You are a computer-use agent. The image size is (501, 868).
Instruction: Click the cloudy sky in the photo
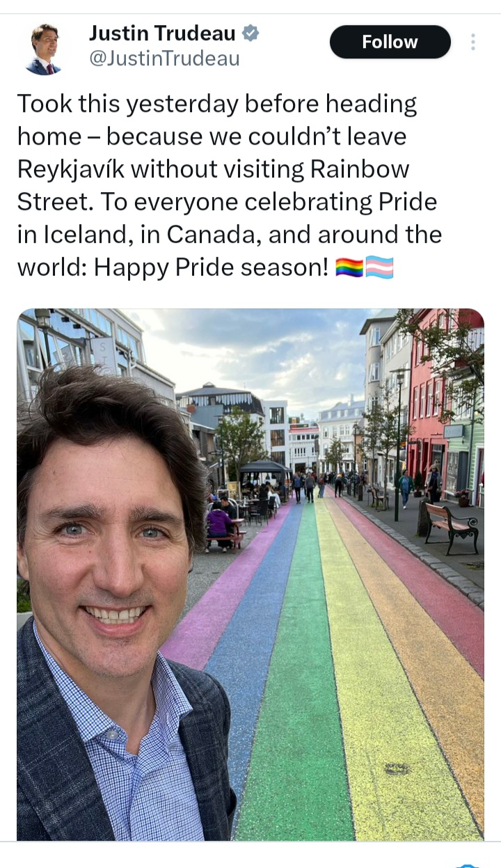[278, 355]
